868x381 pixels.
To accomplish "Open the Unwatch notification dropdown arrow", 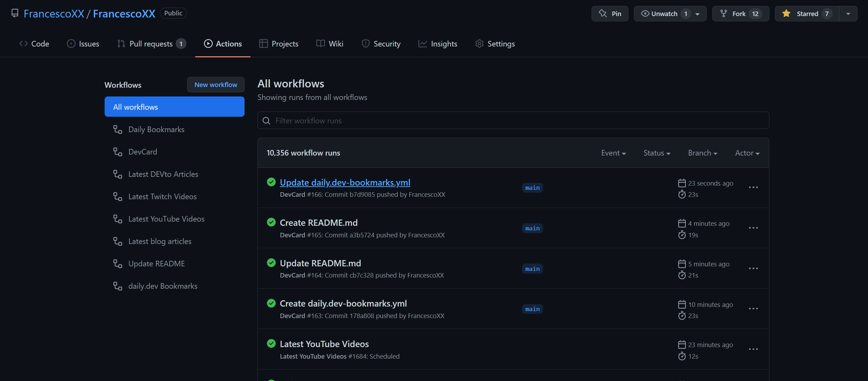I will (x=697, y=14).
